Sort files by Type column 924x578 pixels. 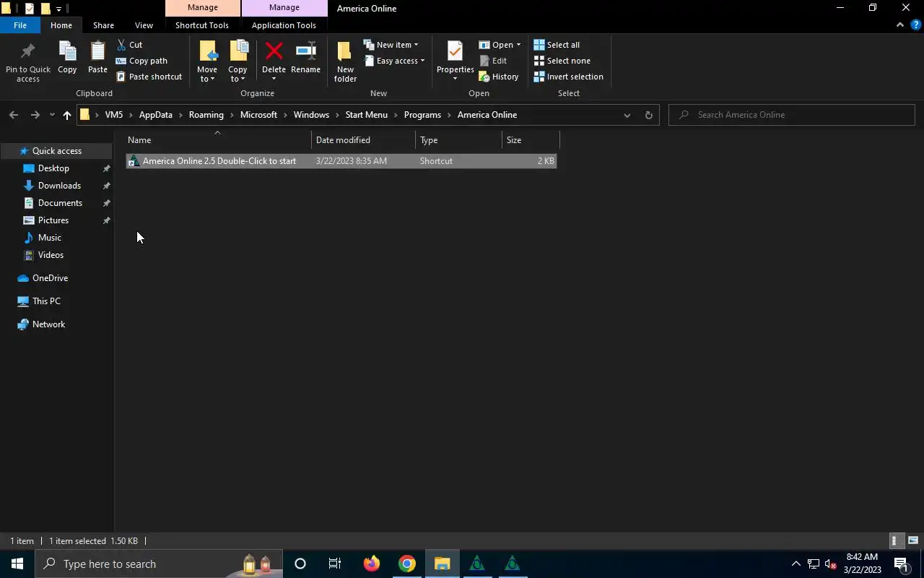coord(459,140)
